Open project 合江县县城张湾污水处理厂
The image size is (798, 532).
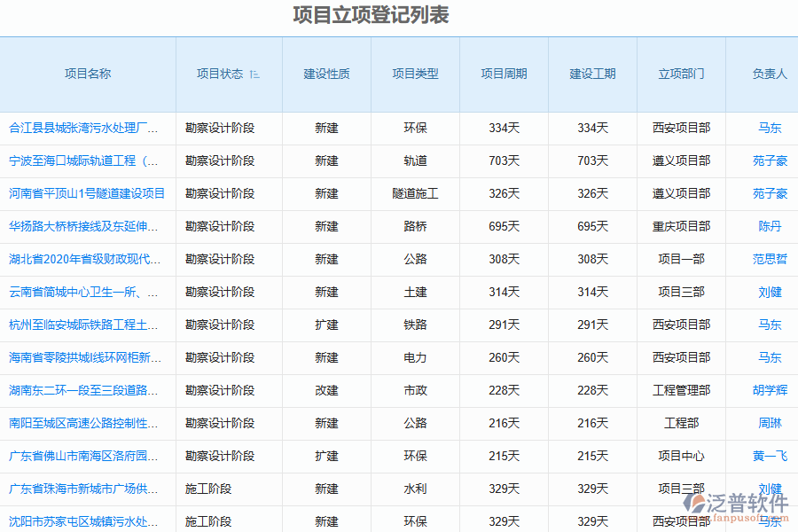pos(84,128)
